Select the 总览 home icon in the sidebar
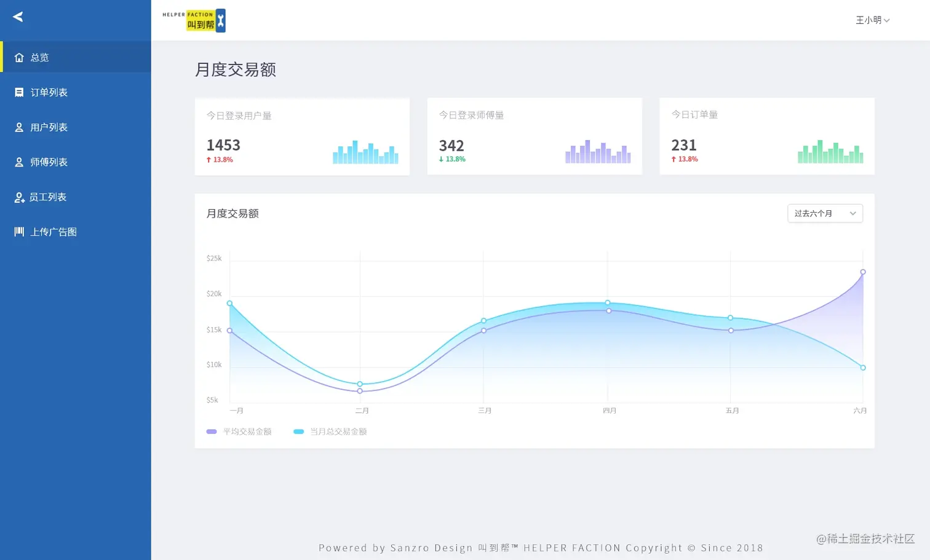930x560 pixels. [18, 57]
